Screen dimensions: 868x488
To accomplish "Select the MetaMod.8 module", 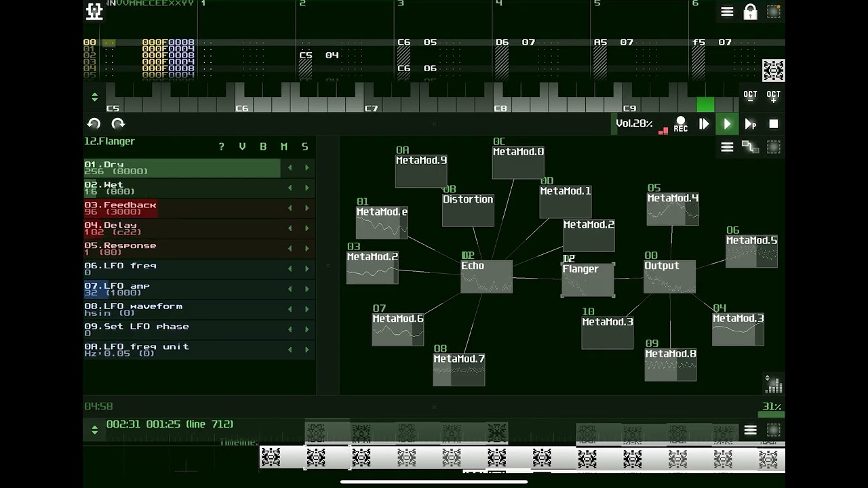I will (x=671, y=365).
